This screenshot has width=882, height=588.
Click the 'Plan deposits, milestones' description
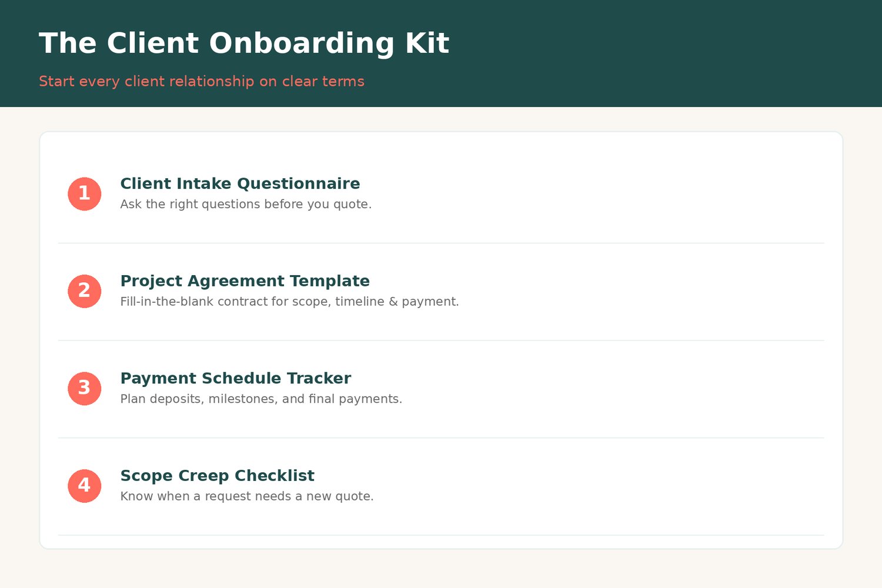click(x=261, y=399)
